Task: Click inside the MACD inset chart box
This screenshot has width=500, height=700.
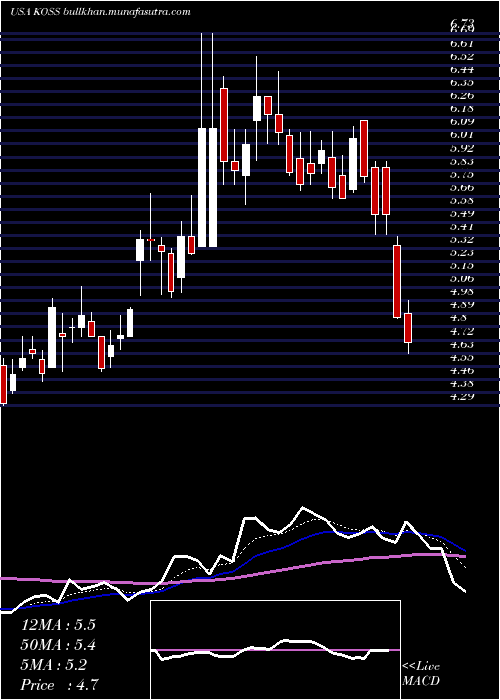Action: point(275,650)
